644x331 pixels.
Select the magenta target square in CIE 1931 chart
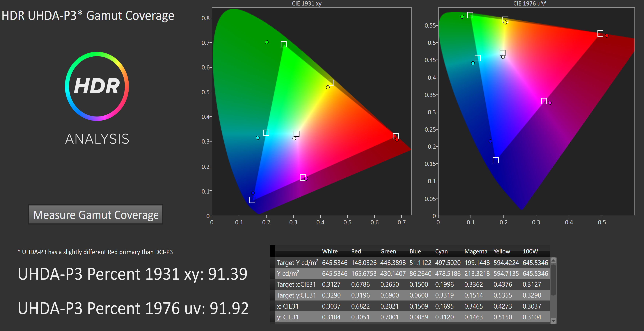pyautogui.click(x=302, y=177)
